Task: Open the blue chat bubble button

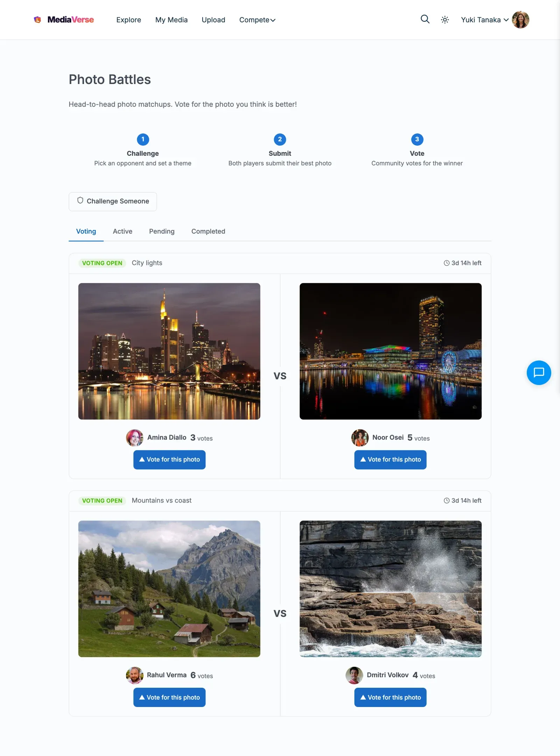Action: 539,372
